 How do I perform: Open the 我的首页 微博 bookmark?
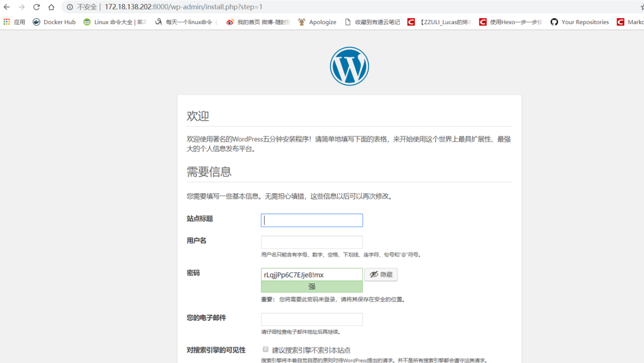coord(258,22)
